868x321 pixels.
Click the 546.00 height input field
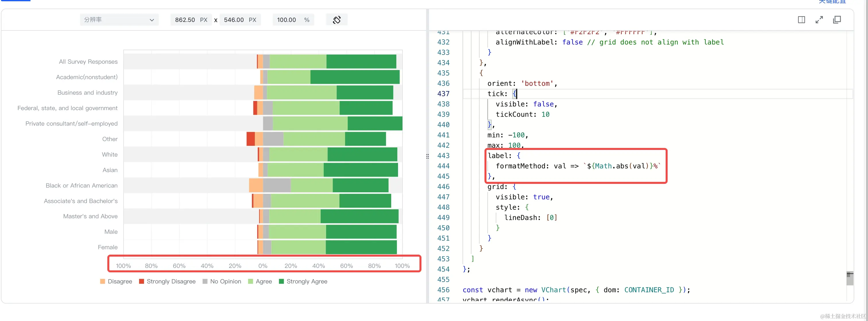234,20
